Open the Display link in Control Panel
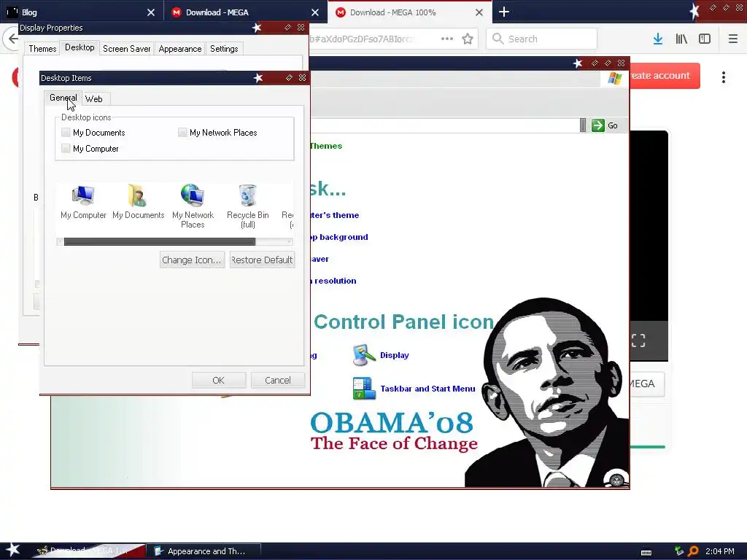This screenshot has width=747, height=560. tap(395, 355)
